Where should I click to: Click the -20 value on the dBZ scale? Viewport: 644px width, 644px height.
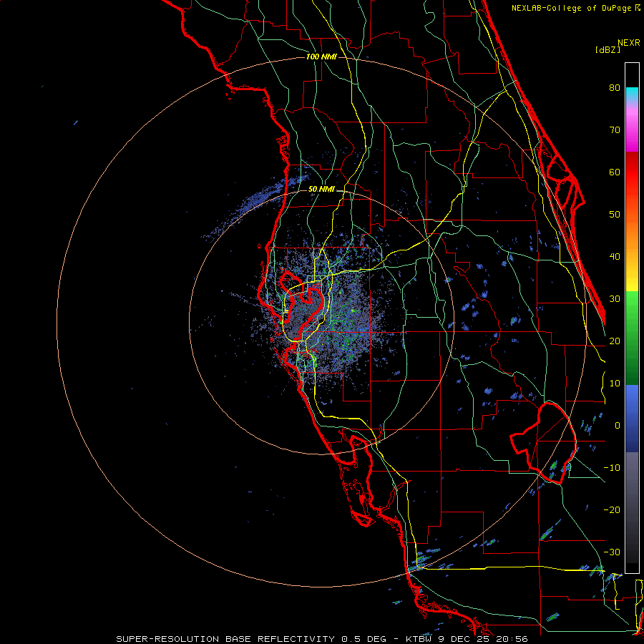(x=612, y=509)
